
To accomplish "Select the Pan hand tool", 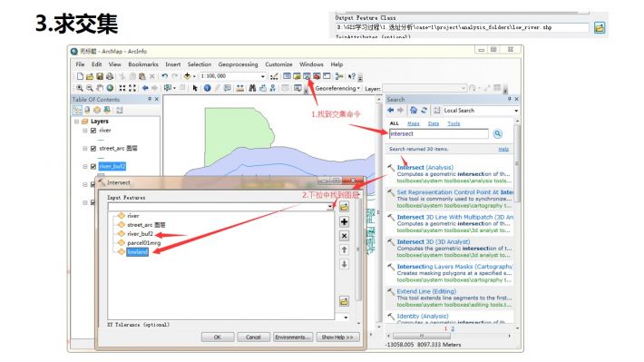I will pos(100,88).
